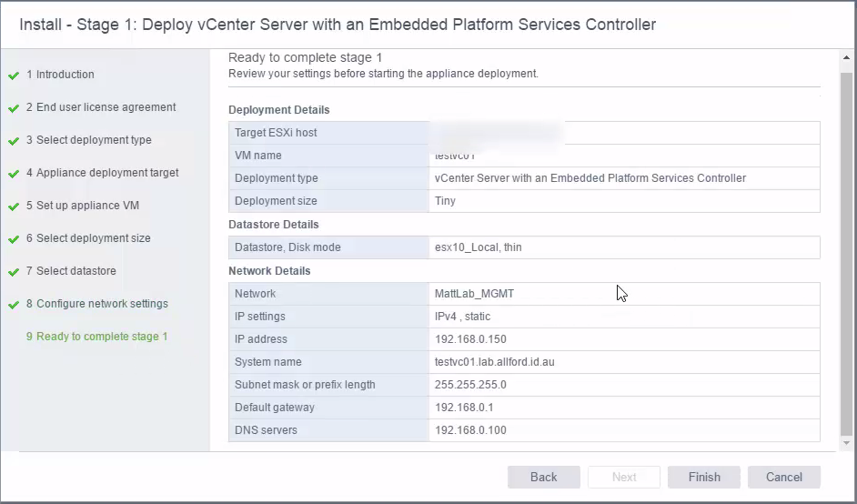Click the green checkmark beside Introduction
Image resolution: width=857 pixels, height=504 pixels.
(14, 76)
